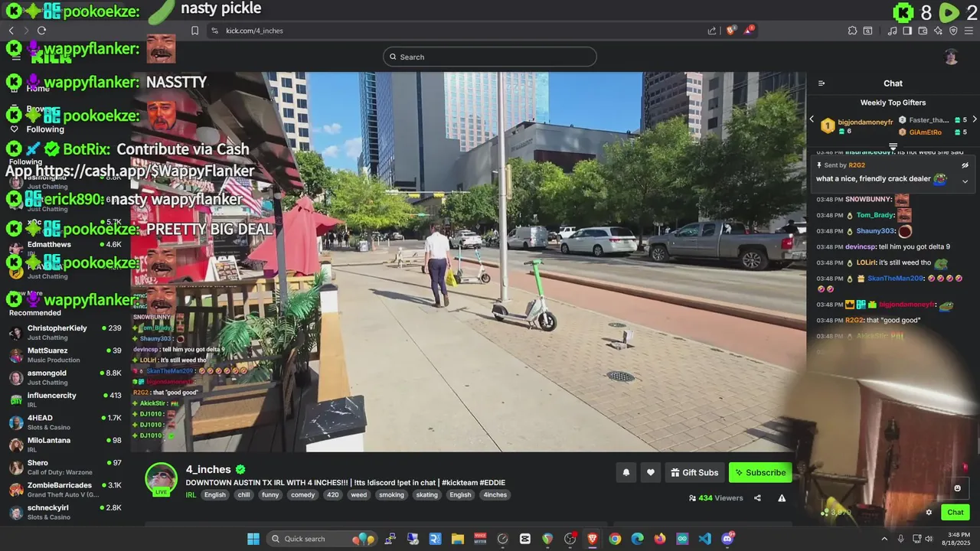This screenshot has width=980, height=551.
Task: Open Edmatthews followed channel
Action: [65, 248]
